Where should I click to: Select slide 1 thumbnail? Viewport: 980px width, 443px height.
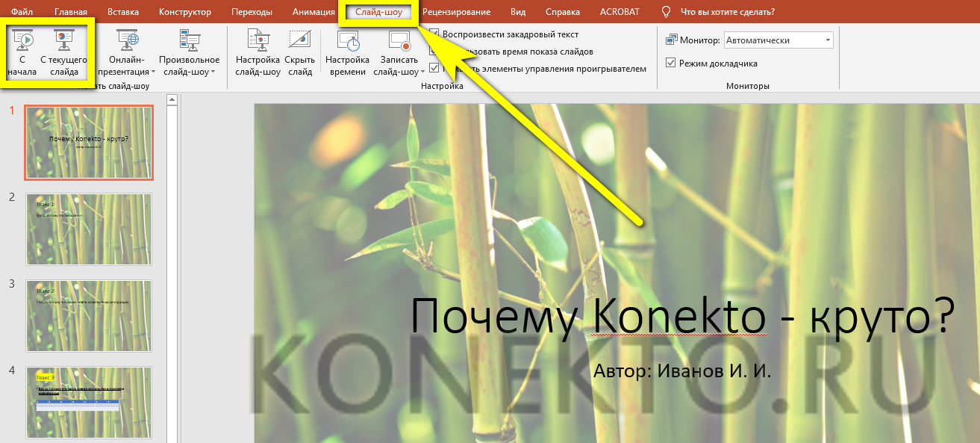click(x=89, y=143)
